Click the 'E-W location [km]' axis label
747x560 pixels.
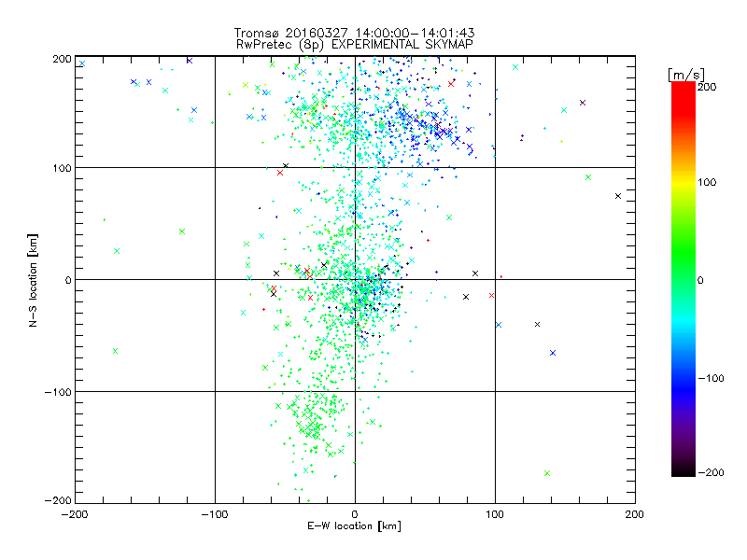pyautogui.click(x=354, y=525)
